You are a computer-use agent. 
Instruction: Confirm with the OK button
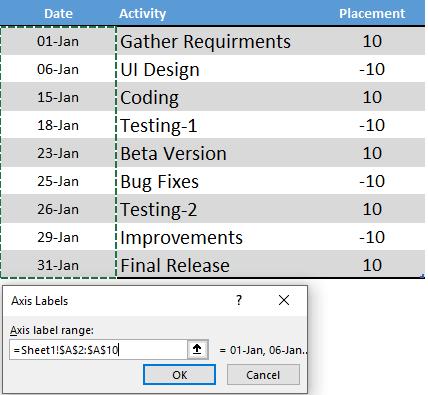(180, 375)
